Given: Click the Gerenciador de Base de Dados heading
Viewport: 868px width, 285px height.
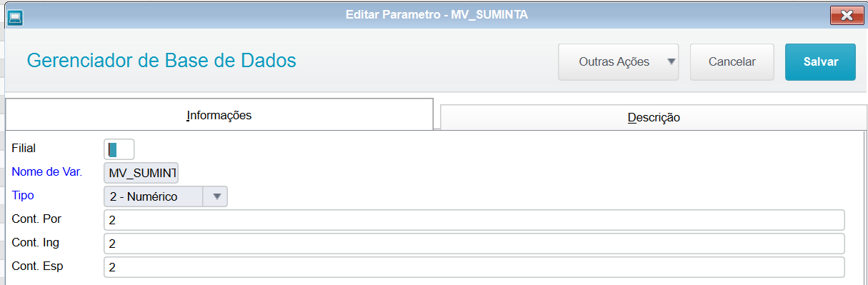Looking at the screenshot, I should [x=161, y=61].
